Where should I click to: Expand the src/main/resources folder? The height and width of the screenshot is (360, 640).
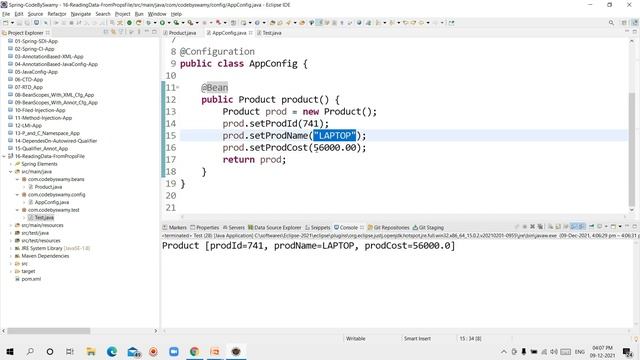(x=11, y=225)
